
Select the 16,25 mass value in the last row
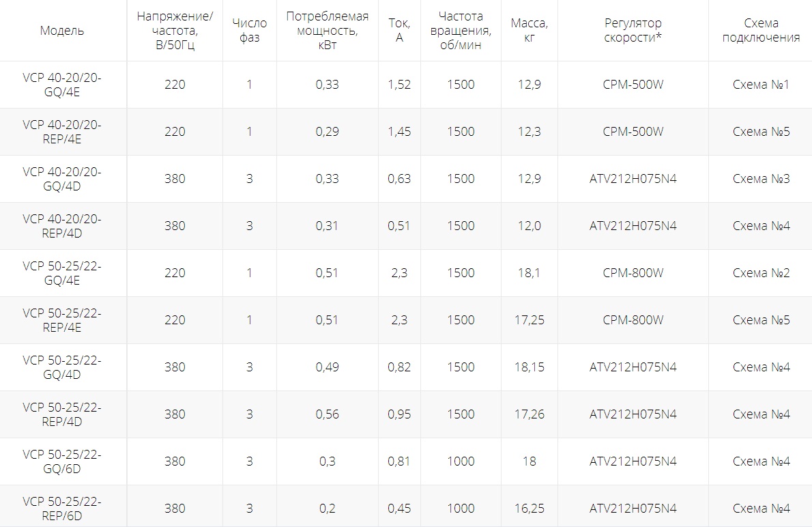click(530, 509)
